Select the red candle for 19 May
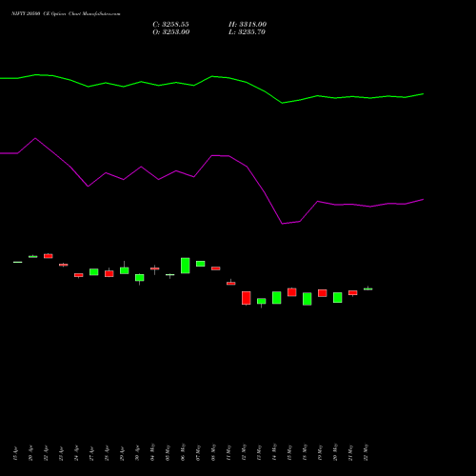This screenshot has width=476, height=476. coord(323,293)
